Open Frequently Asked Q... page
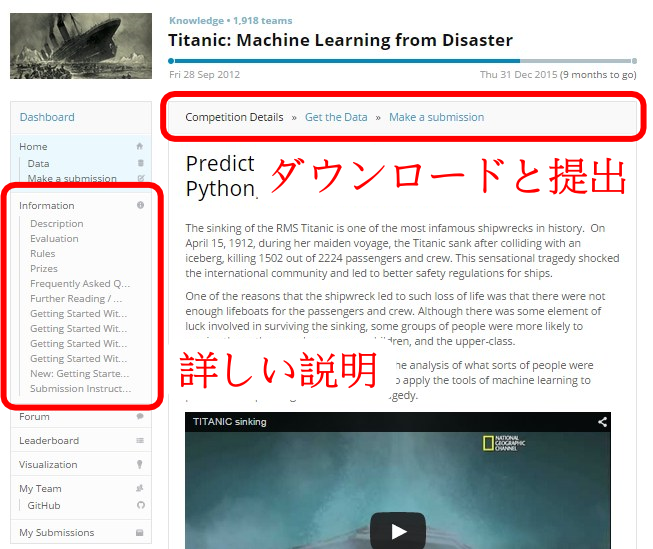This screenshot has width=653, height=549. 80,284
